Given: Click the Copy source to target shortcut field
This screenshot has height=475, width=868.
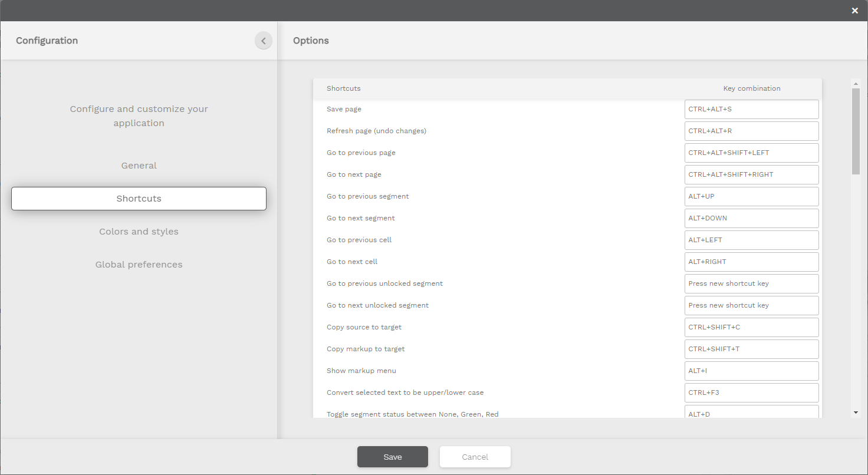Looking at the screenshot, I should tap(751, 327).
